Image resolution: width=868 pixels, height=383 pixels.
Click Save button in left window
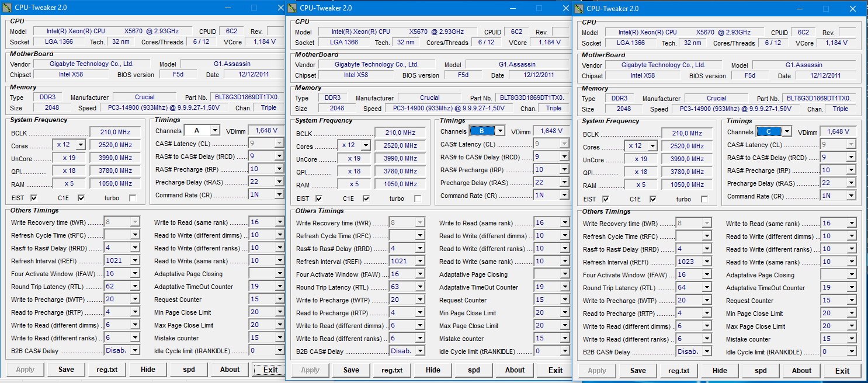[66, 370]
